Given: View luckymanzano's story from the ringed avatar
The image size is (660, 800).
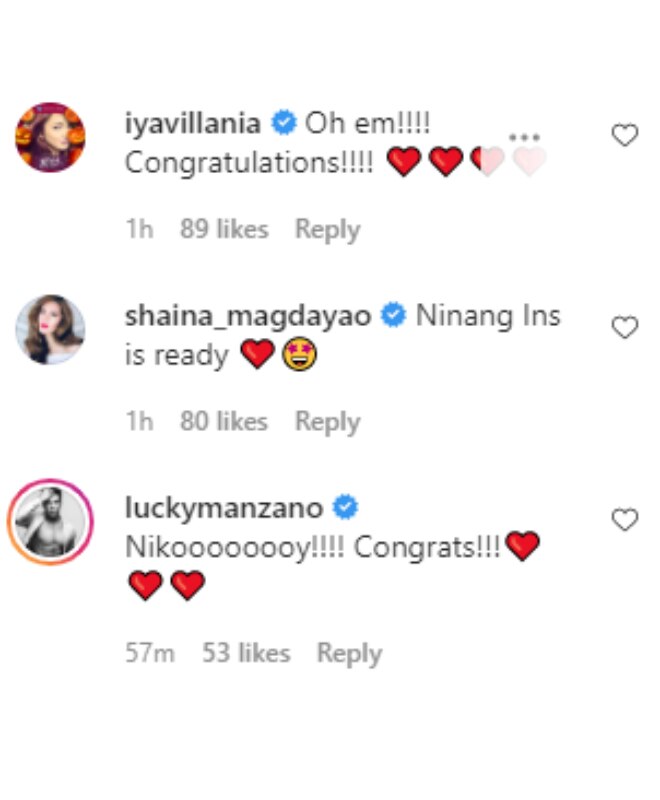Looking at the screenshot, I should (x=50, y=522).
